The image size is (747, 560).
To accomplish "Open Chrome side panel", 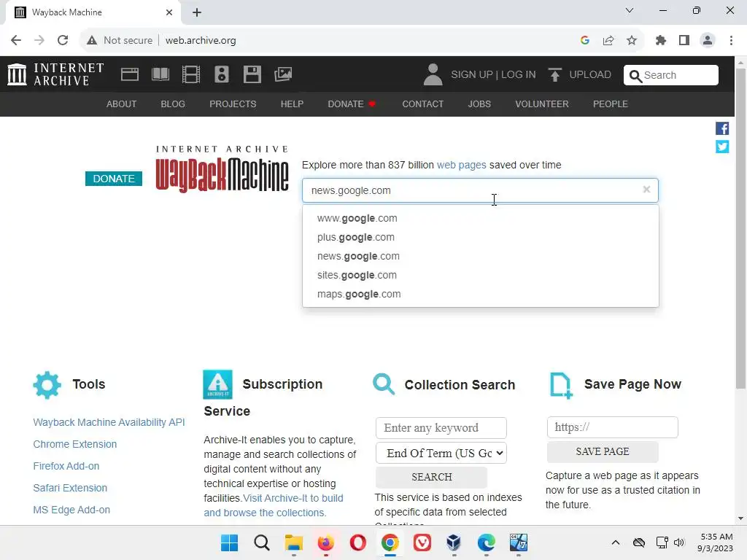I will [x=684, y=41].
